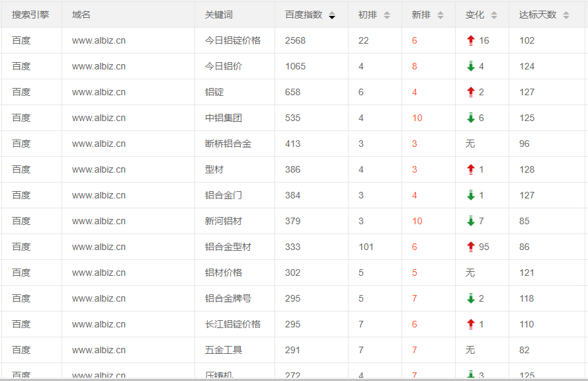Screen dimensions: 588x381
Task: Select the 搜索引擎 column header
Action: [x=30, y=15]
